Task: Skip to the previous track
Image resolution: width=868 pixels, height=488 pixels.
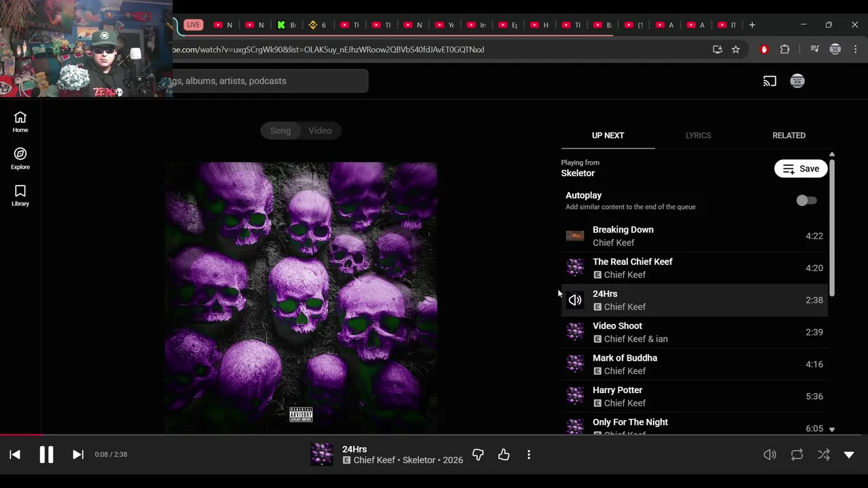Action: (x=15, y=455)
